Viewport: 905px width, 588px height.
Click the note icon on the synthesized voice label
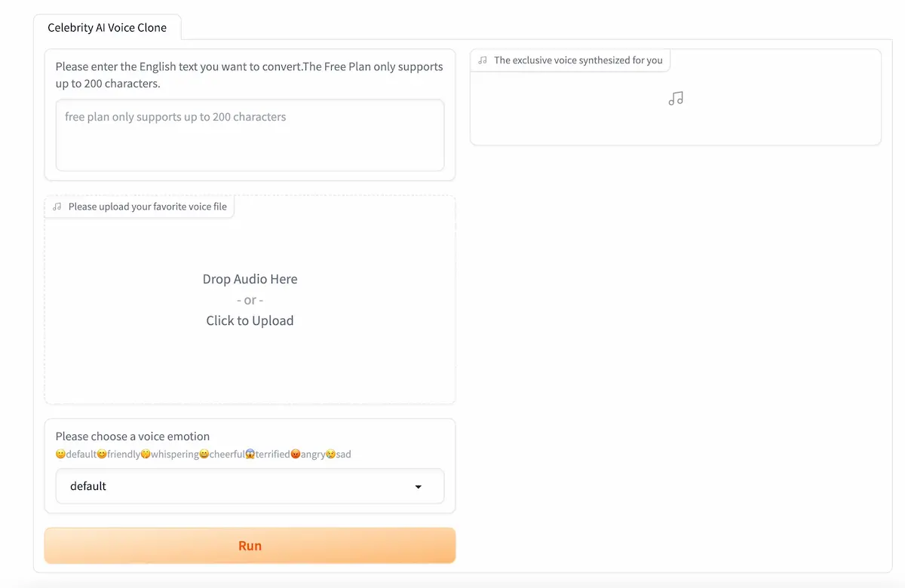click(482, 60)
